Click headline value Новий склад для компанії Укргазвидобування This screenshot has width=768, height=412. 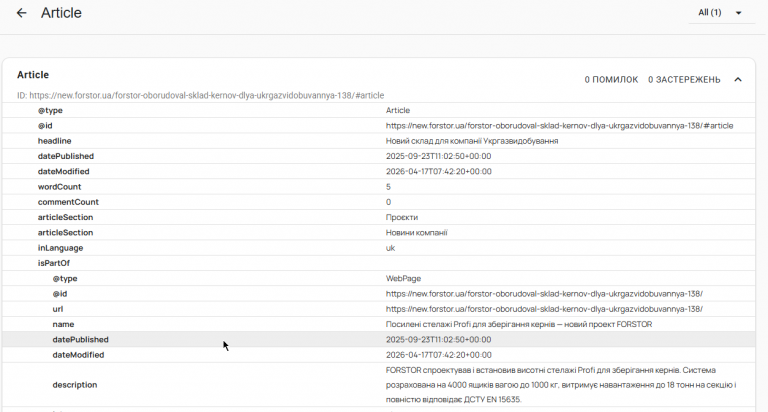(472, 141)
